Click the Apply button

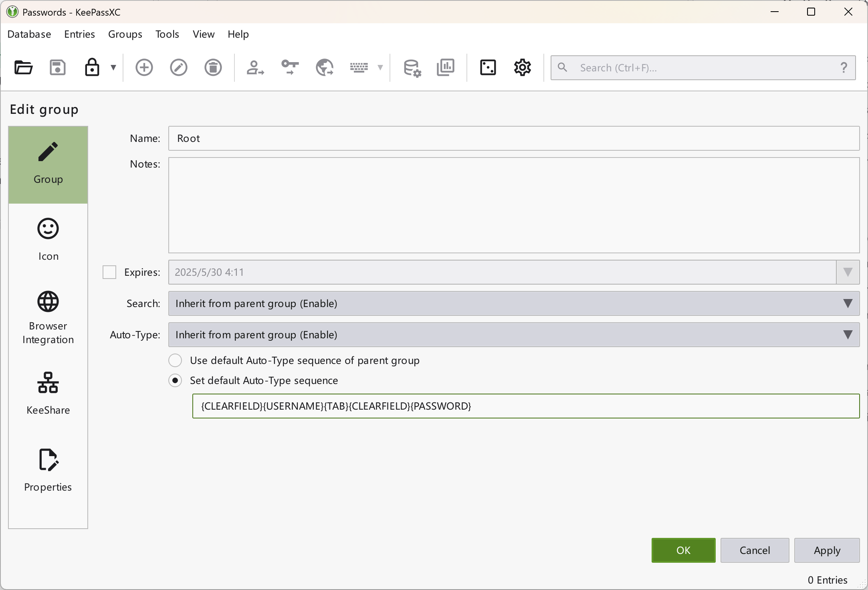pos(827,550)
